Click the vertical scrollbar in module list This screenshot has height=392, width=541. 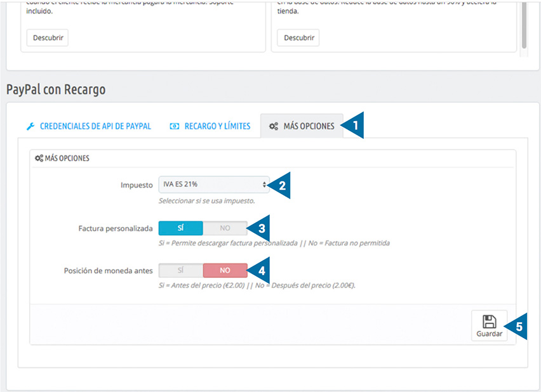524,26
